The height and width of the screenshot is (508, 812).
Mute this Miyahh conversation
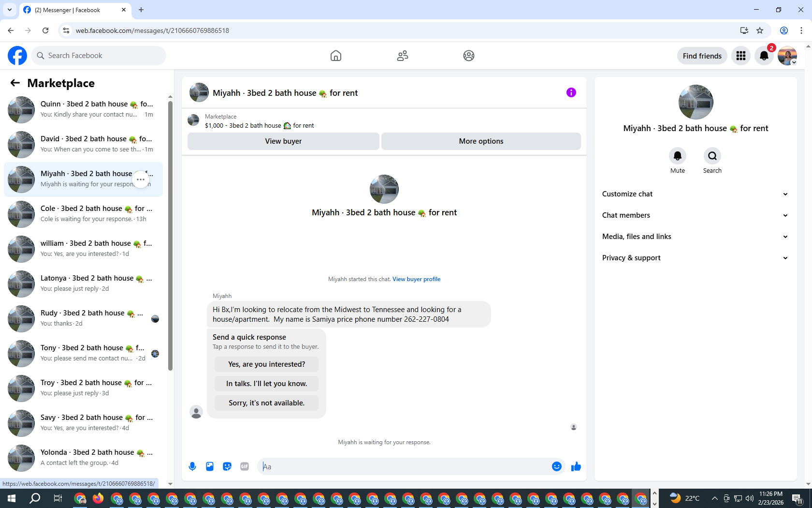pyautogui.click(x=678, y=156)
